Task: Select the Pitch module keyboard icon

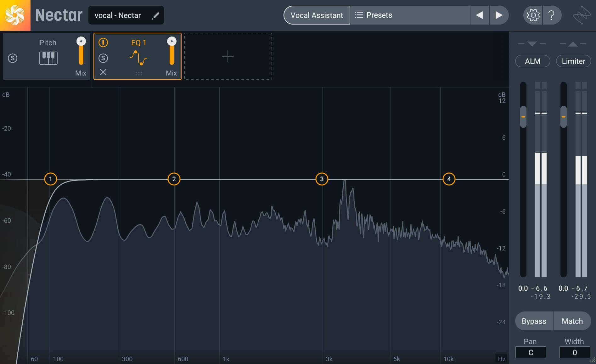Action: tap(48, 58)
